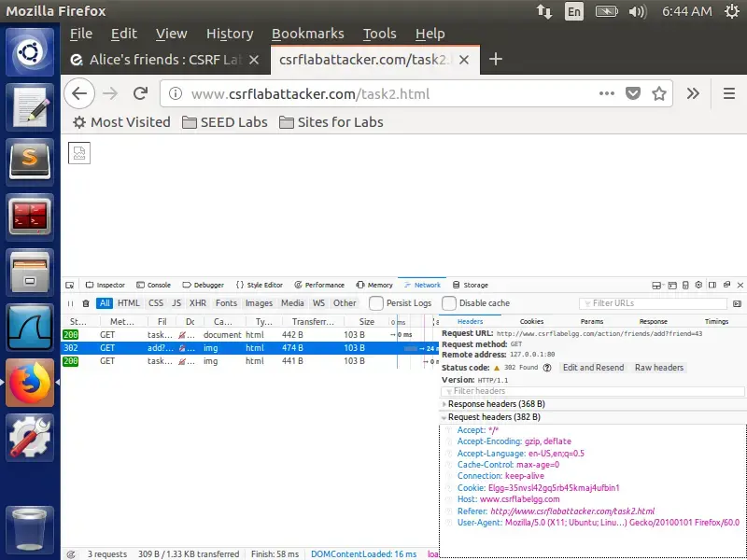Image resolution: width=747 pixels, height=560 pixels.
Task: Filter requests by JS
Action: point(176,303)
